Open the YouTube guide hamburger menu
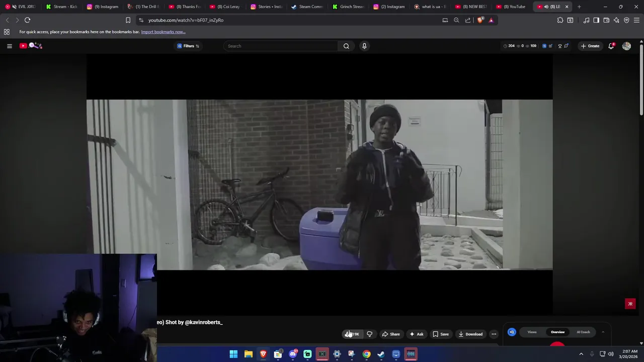The image size is (644, 362). (9, 46)
